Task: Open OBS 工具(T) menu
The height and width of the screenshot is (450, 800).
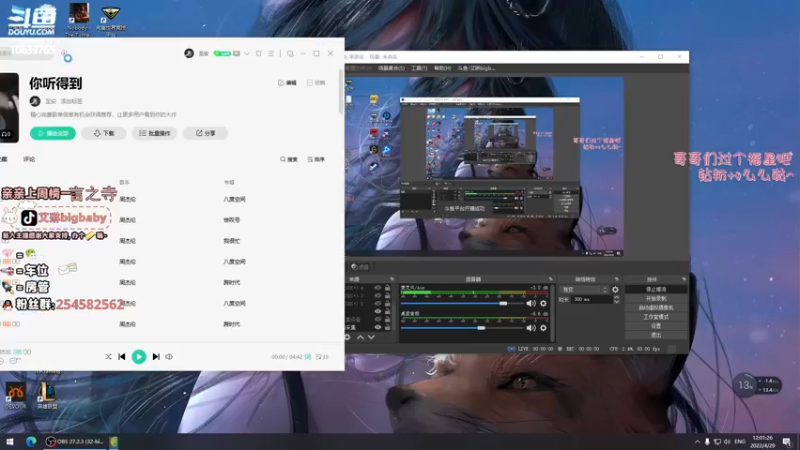Action: pos(419,68)
